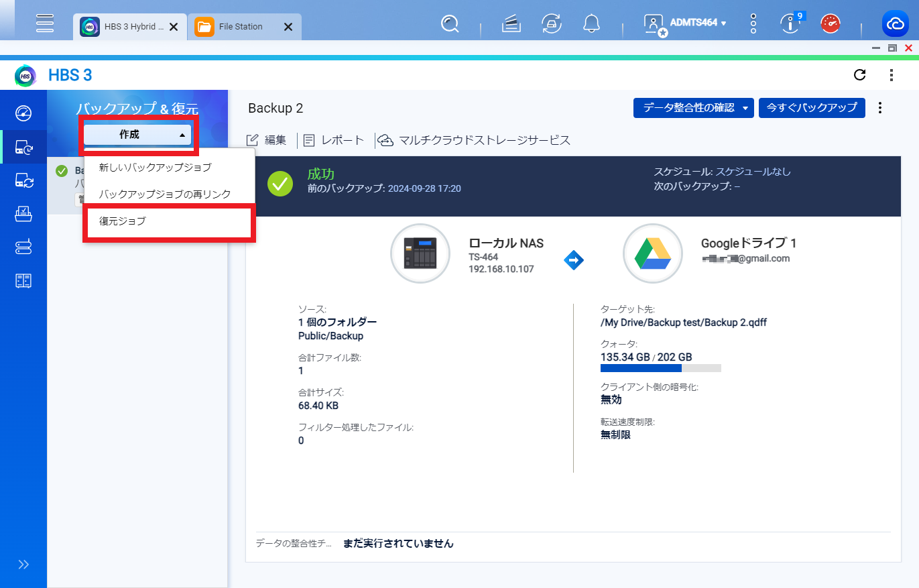This screenshot has width=919, height=588.
Task: Open the Sync sidebar icon
Action: (x=23, y=180)
